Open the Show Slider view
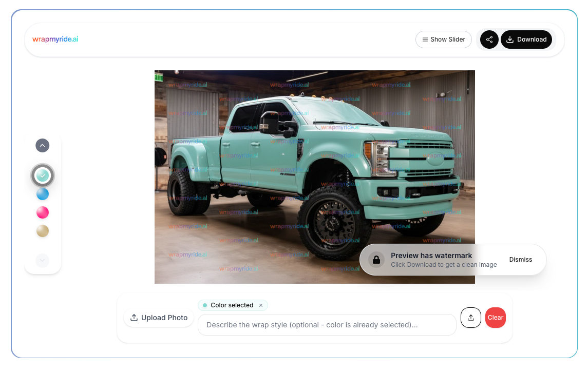Screen dimensions: 588x373 [444, 39]
